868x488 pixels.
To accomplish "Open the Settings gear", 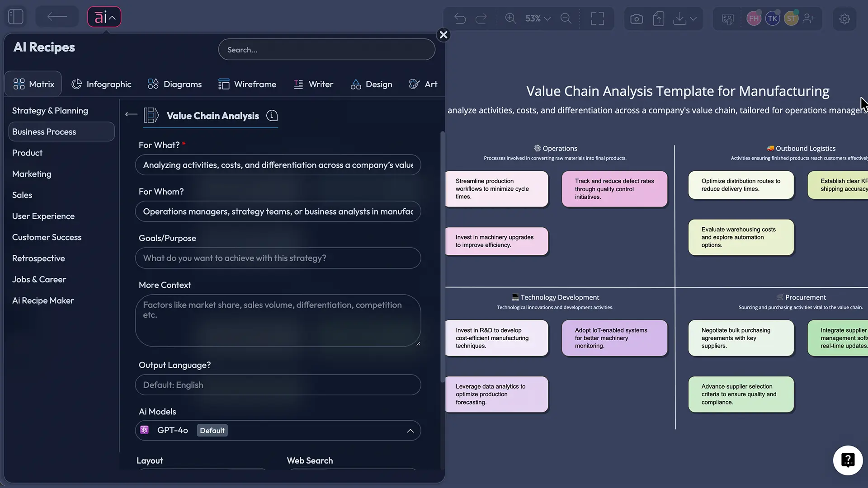I will tap(844, 19).
